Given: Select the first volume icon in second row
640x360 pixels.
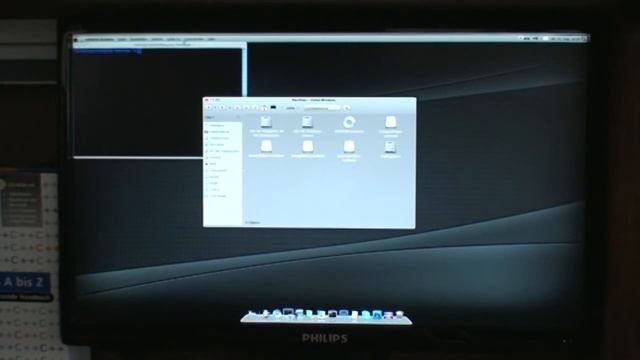Looking at the screenshot, I should pos(266,147).
